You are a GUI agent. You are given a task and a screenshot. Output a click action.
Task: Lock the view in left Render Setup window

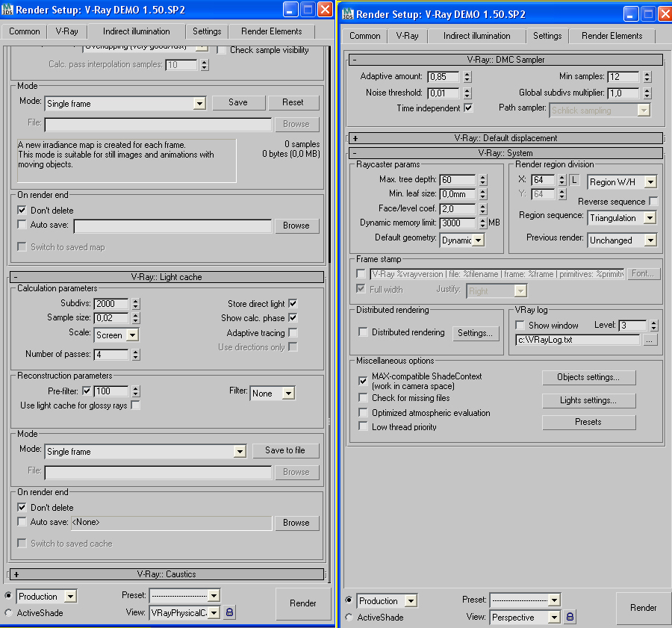229,612
